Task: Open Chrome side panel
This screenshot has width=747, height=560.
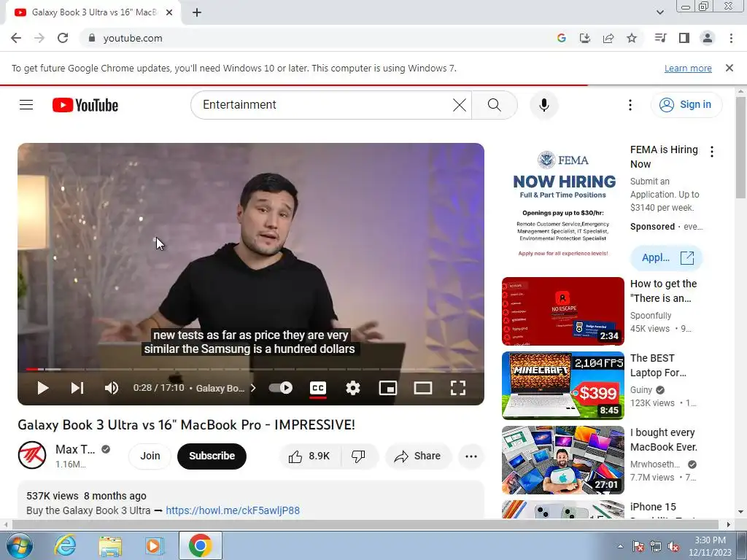Action: [684, 38]
